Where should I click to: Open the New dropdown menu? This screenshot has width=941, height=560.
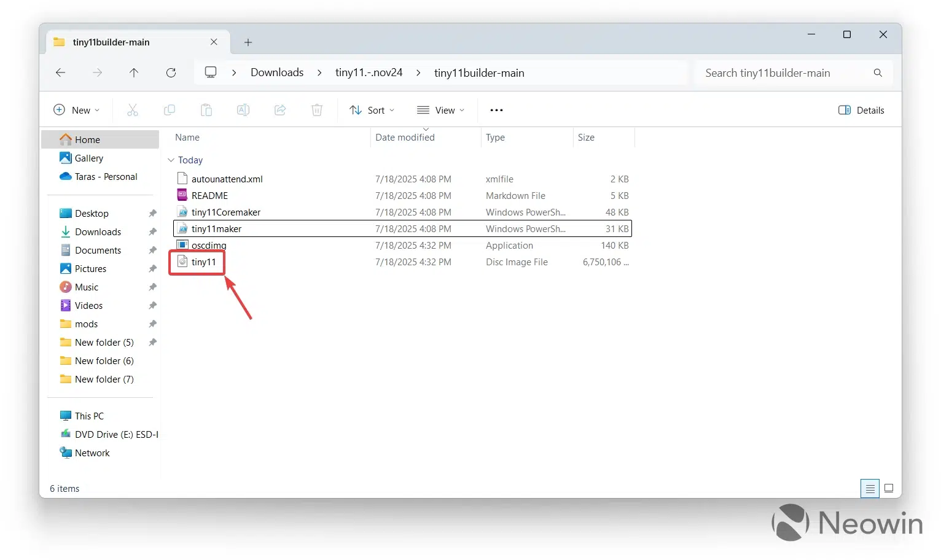point(77,110)
